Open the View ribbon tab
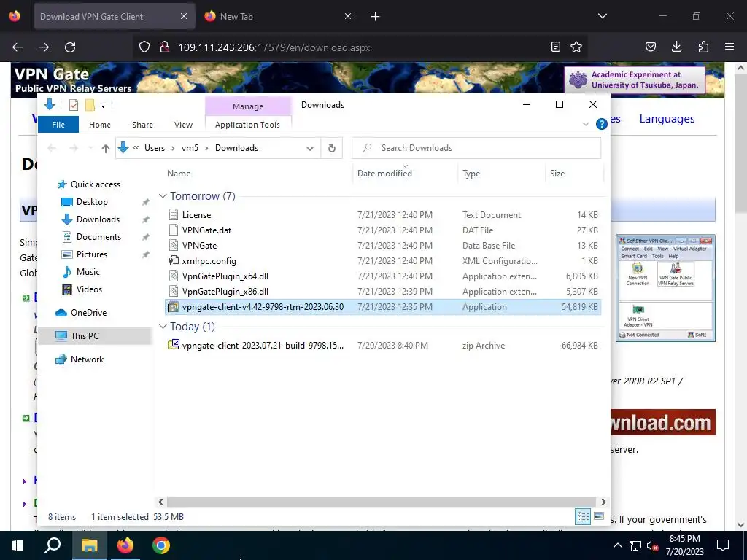Screen dimensions: 747x560 click(183, 124)
